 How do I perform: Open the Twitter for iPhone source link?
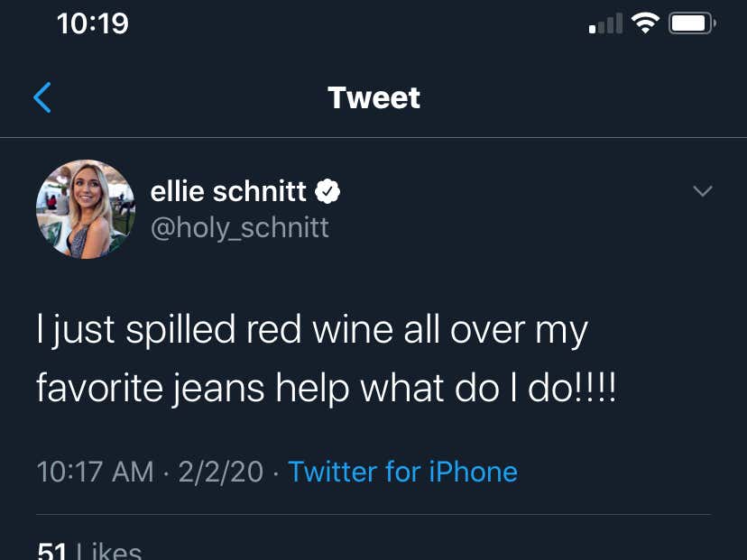click(x=403, y=472)
